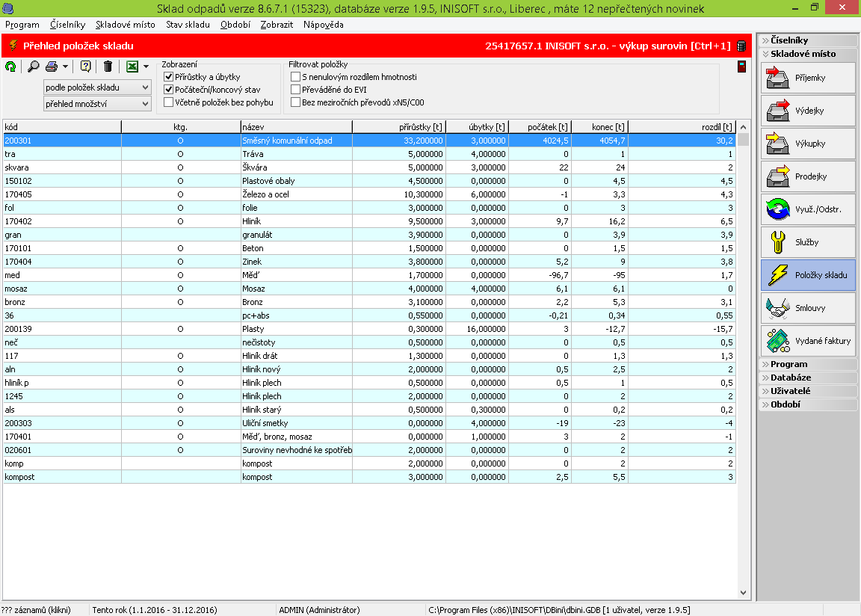The height and width of the screenshot is (616, 861).
Task: Select the 'Železo a ocel' row
Action: pos(369,194)
